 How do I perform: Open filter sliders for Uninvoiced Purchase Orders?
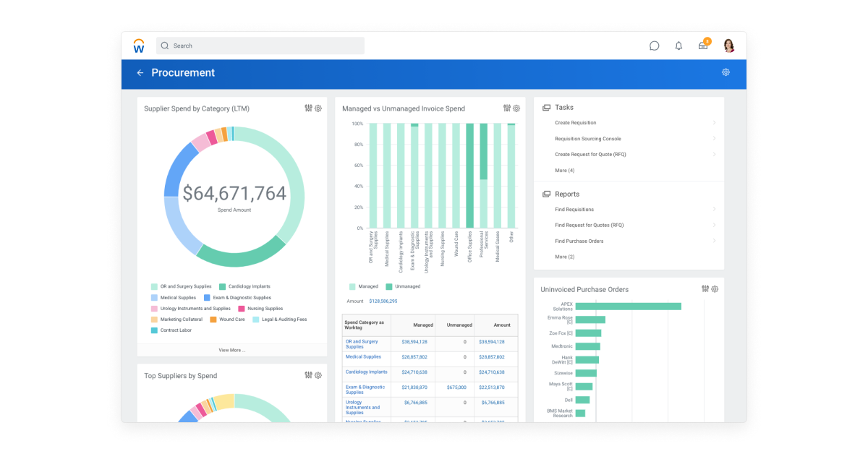705,289
